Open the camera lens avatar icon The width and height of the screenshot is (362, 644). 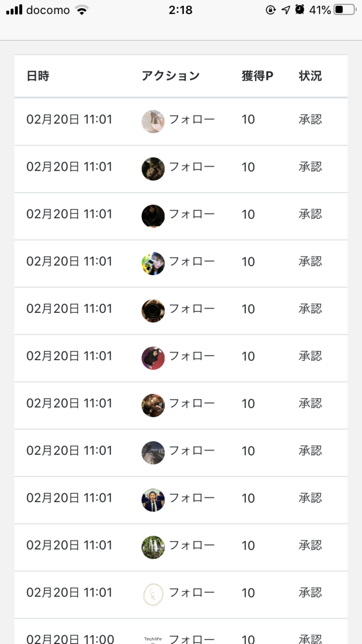[x=153, y=309]
